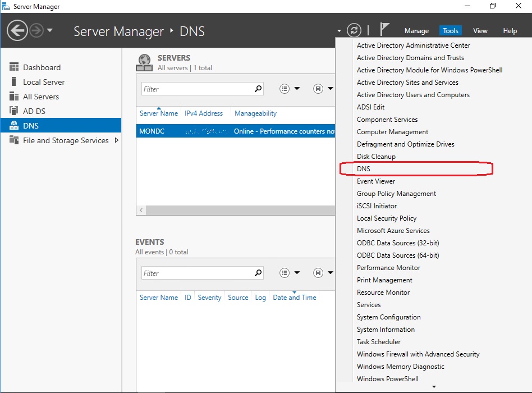Open Disk Cleanup from Tools menu
Screen dimensions: 532x393
pos(376,157)
